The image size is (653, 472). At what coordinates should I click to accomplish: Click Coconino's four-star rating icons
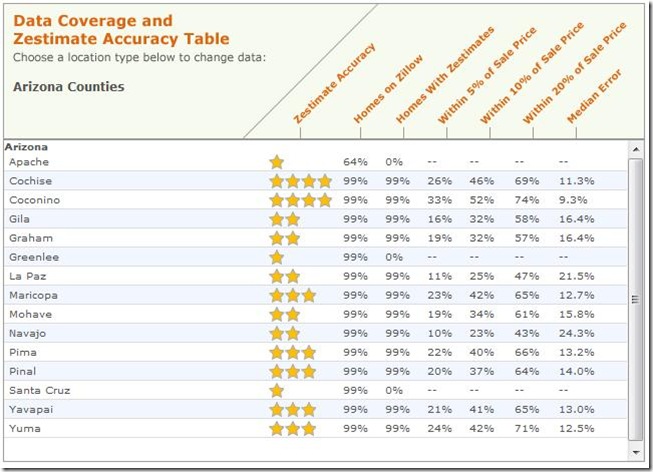[x=300, y=200]
